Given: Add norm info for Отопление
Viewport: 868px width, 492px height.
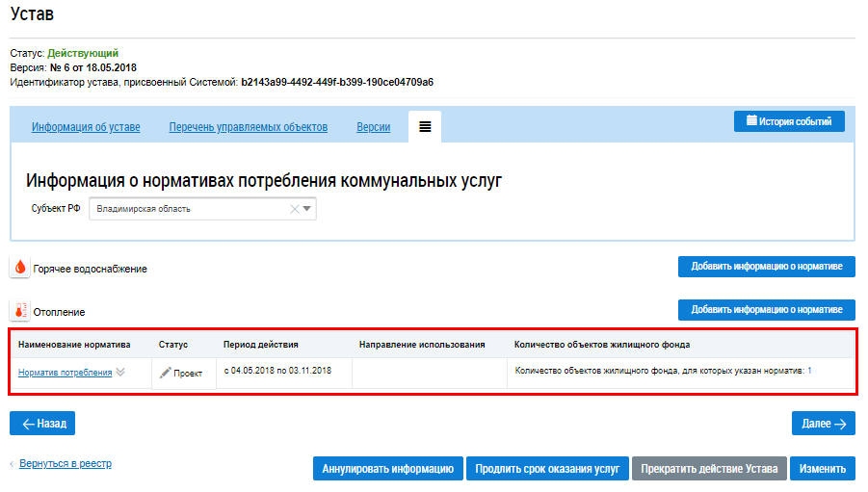Looking at the screenshot, I should [x=767, y=309].
